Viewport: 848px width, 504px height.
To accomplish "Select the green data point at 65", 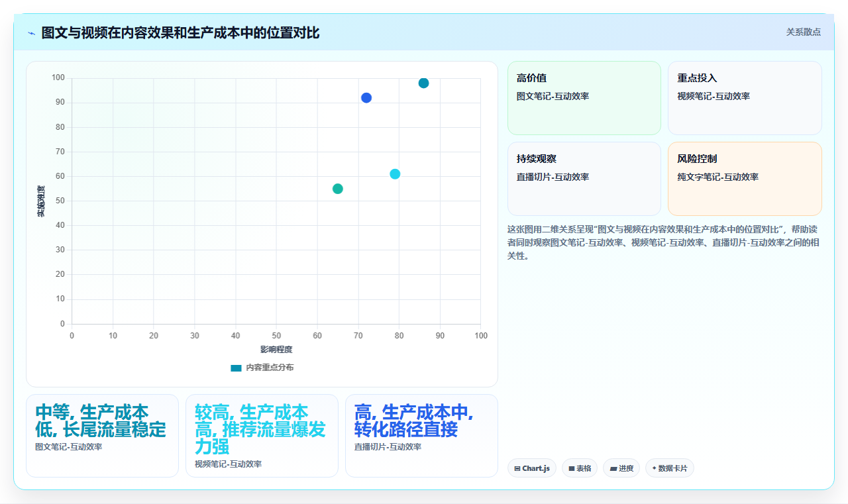I will [x=338, y=189].
